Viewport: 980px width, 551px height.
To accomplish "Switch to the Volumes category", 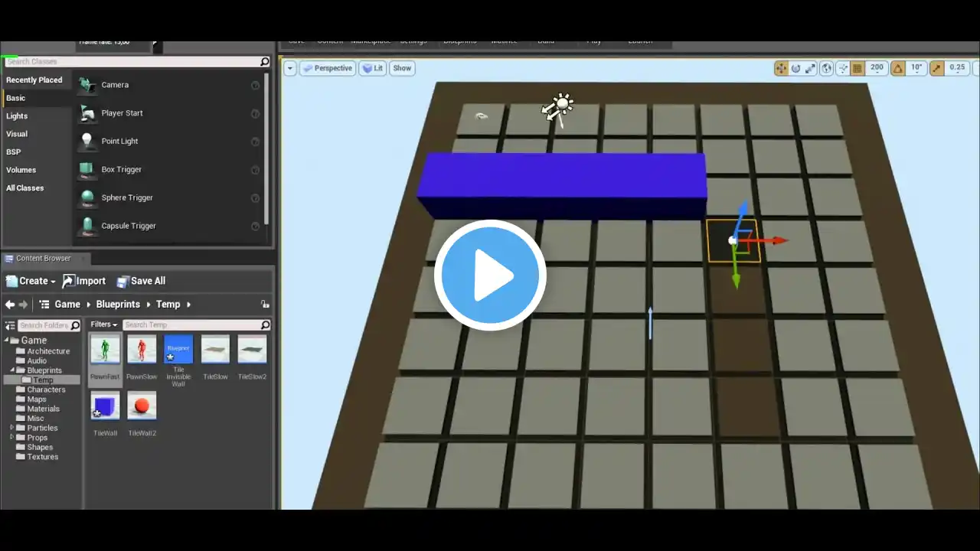I will click(x=21, y=170).
